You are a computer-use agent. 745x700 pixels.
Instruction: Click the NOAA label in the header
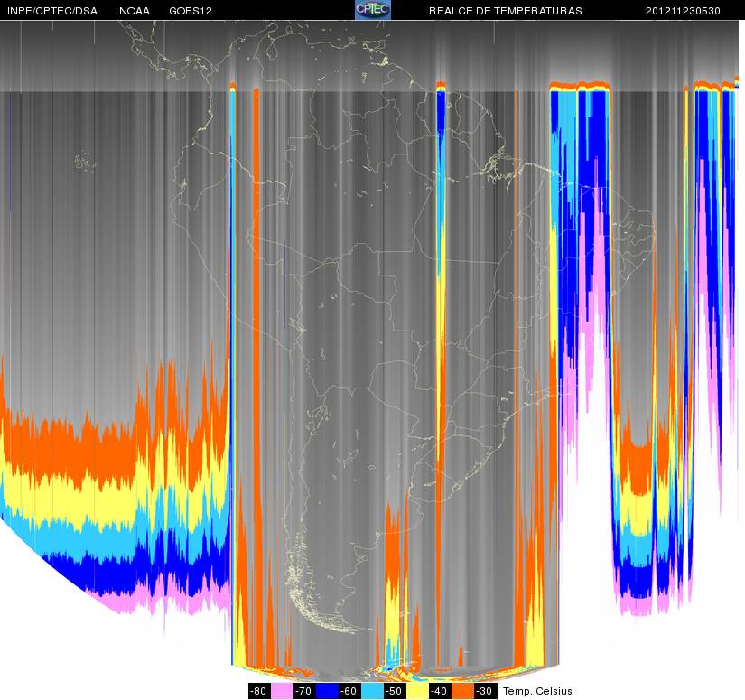[x=135, y=11]
